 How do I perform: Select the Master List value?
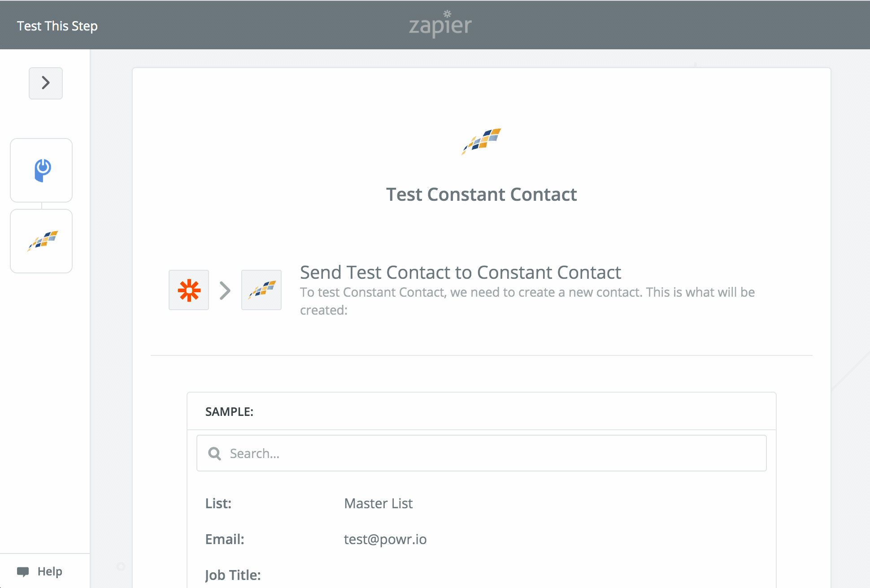pyautogui.click(x=378, y=503)
